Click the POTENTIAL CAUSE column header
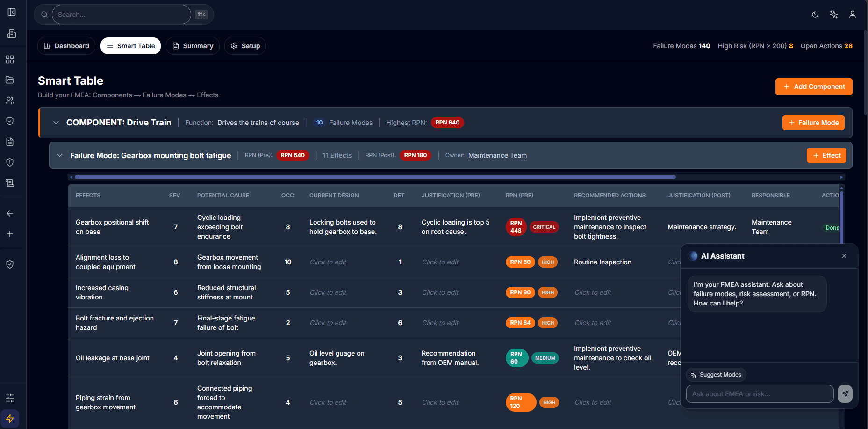The width and height of the screenshot is (868, 429). (x=223, y=196)
